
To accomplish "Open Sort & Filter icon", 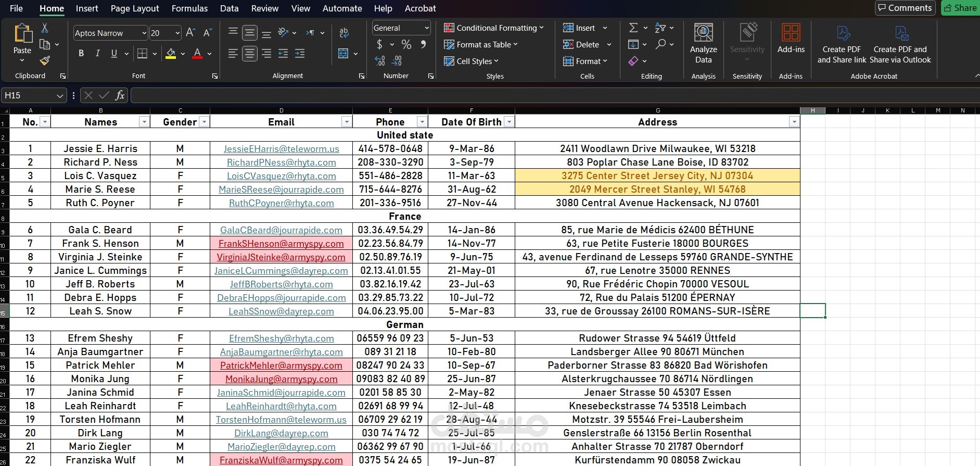I will 660,28.
